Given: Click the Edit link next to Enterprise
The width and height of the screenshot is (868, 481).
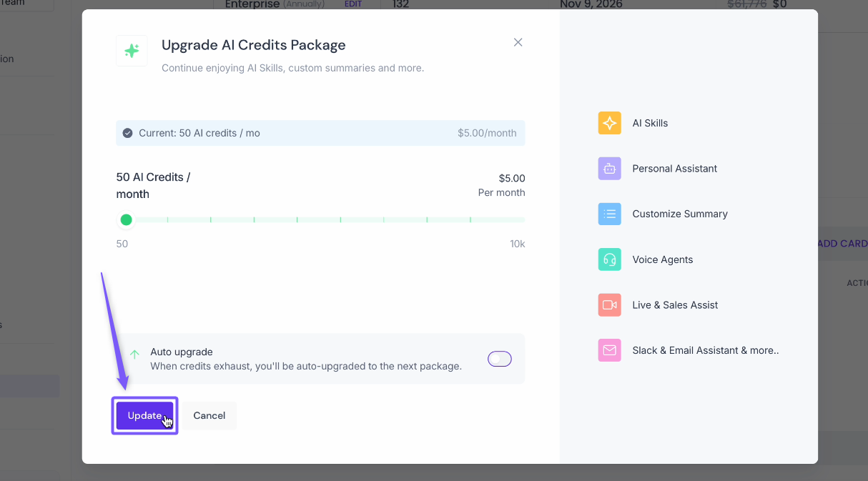Looking at the screenshot, I should coord(353,4).
